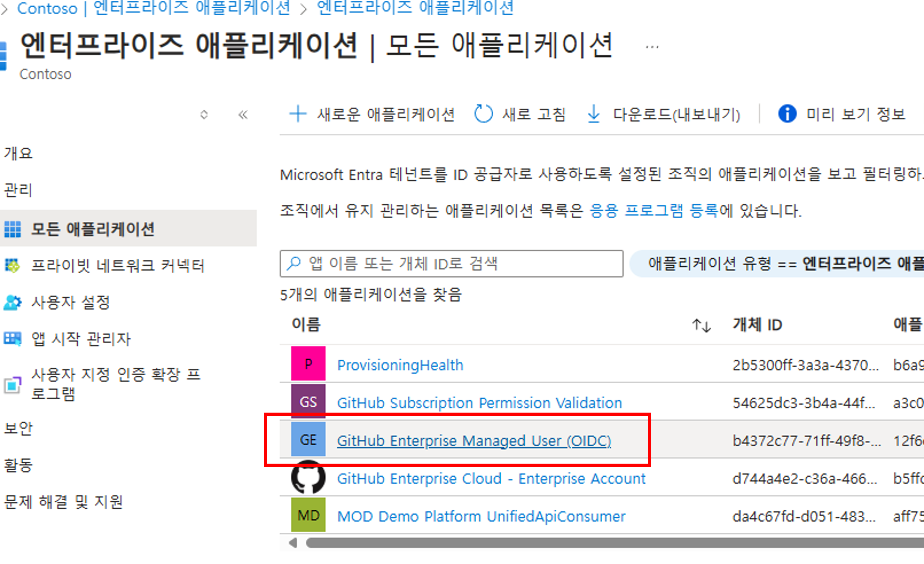Viewport: 924px width, 564px height.
Task: Click the 이름 column header
Action: (x=306, y=325)
